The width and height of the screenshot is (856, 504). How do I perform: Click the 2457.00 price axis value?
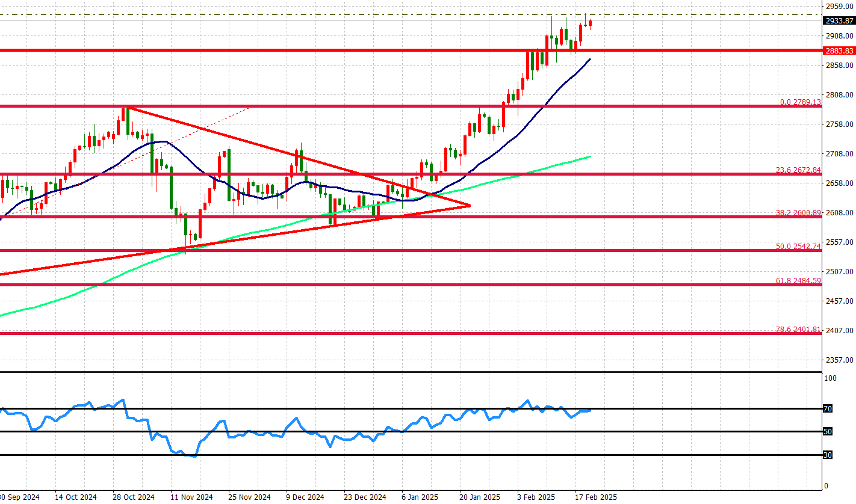tap(839, 301)
